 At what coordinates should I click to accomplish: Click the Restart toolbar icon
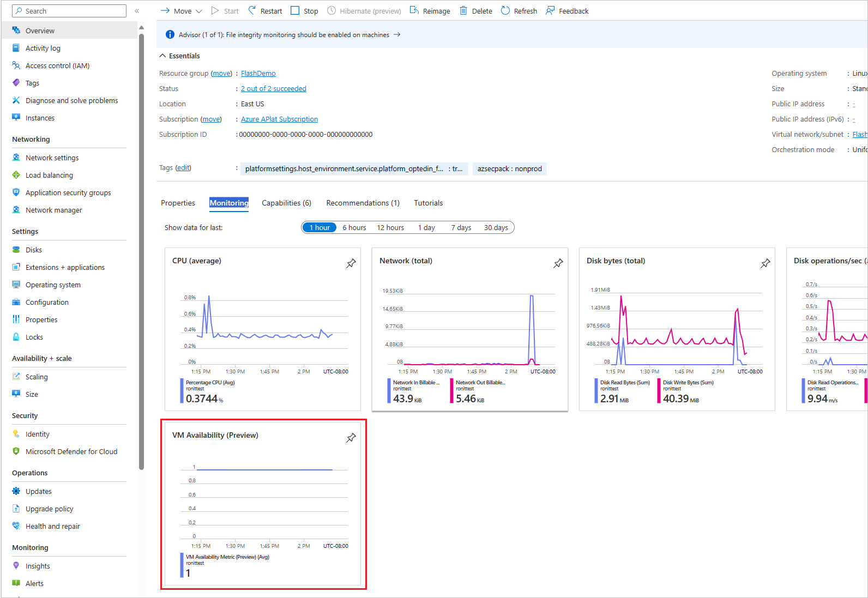pyautogui.click(x=252, y=11)
